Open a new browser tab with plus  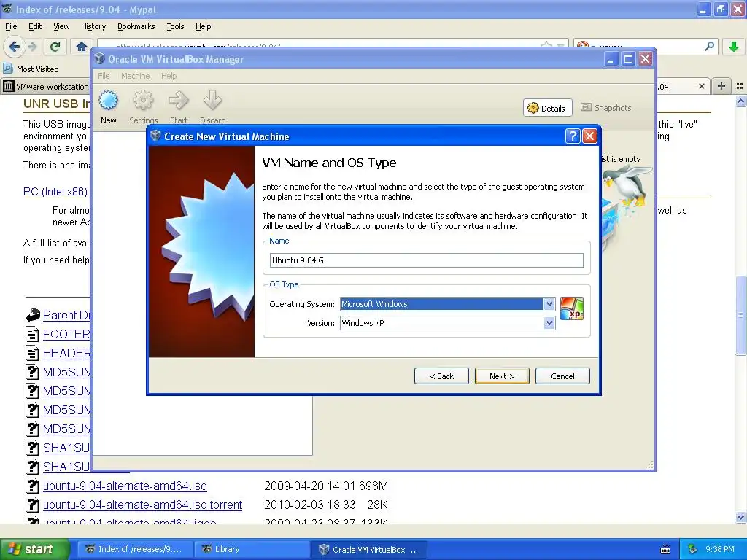(721, 86)
